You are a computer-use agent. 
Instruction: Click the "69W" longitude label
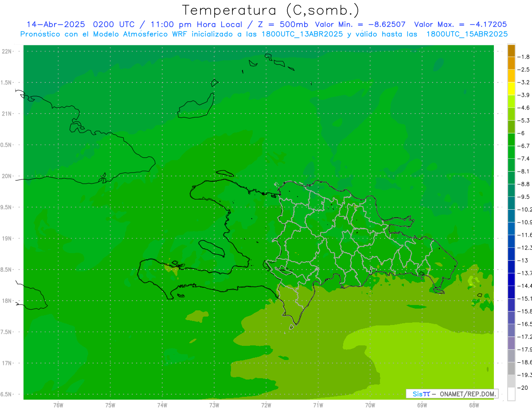pos(422,405)
